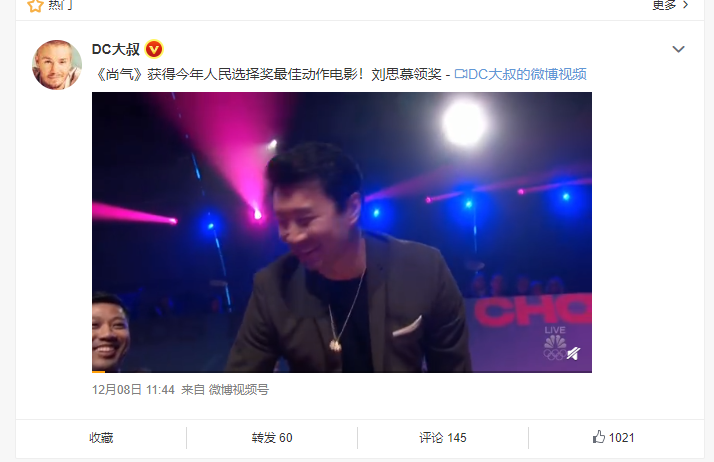Open the DC大叔的微博视频 link
Screen dimensions: 714x462
(x=527, y=74)
